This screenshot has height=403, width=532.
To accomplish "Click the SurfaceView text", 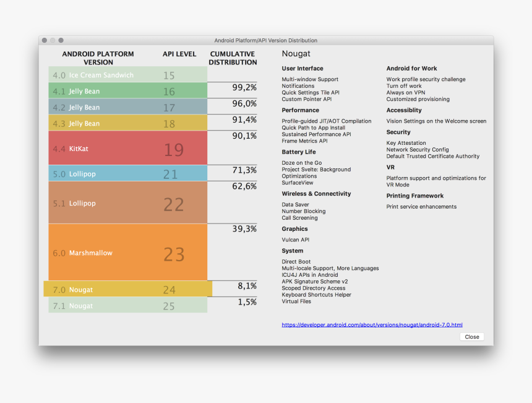I will [297, 183].
